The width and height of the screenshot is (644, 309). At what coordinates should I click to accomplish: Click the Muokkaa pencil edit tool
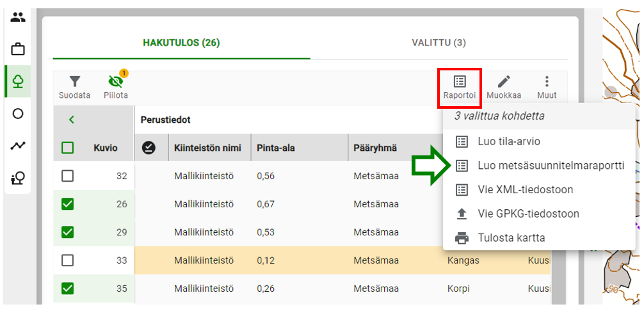coord(504,88)
